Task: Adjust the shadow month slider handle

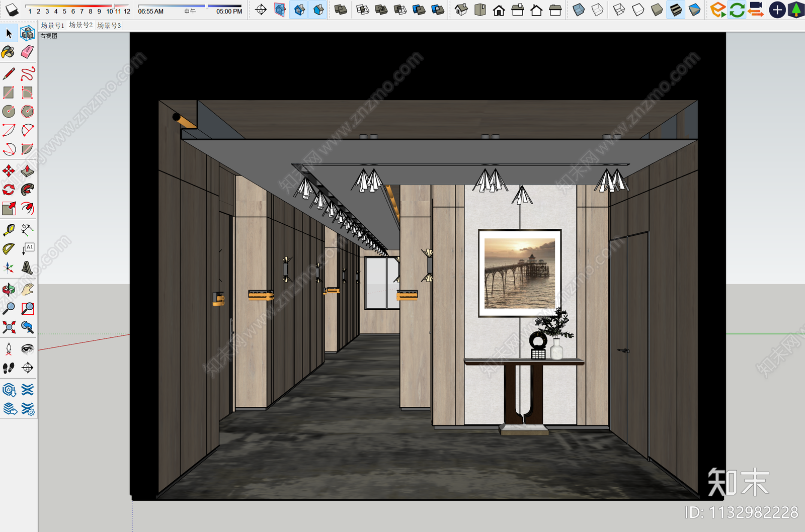Action: pos(114,6)
